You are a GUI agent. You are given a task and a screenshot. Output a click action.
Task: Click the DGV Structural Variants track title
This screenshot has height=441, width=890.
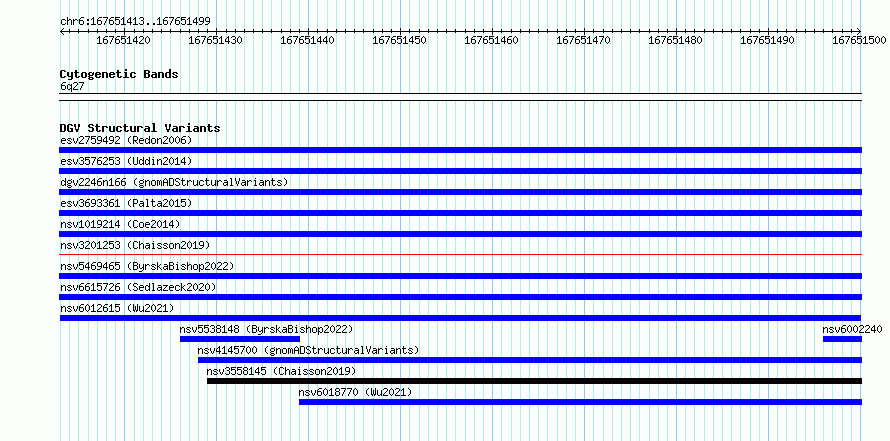click(140, 128)
